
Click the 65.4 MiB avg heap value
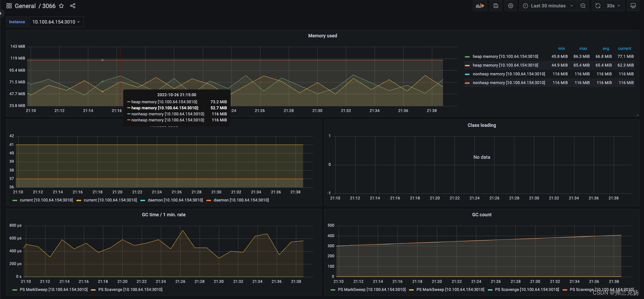(604, 65)
